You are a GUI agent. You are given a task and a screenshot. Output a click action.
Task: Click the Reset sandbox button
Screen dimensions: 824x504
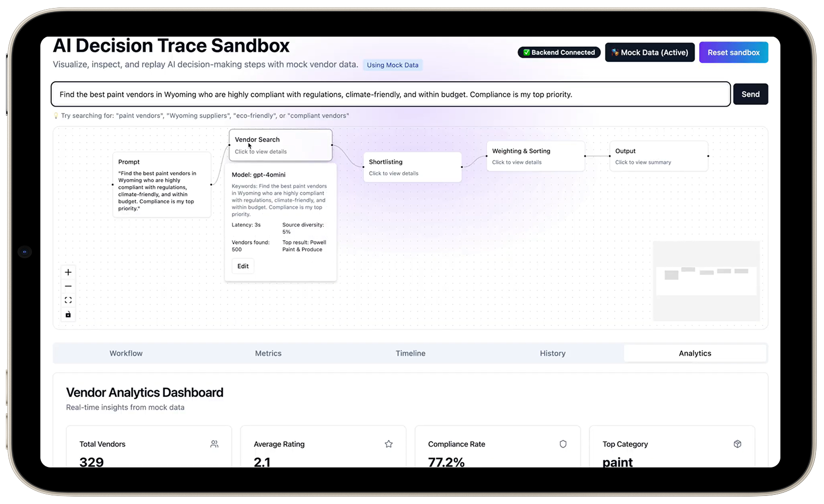tap(733, 52)
